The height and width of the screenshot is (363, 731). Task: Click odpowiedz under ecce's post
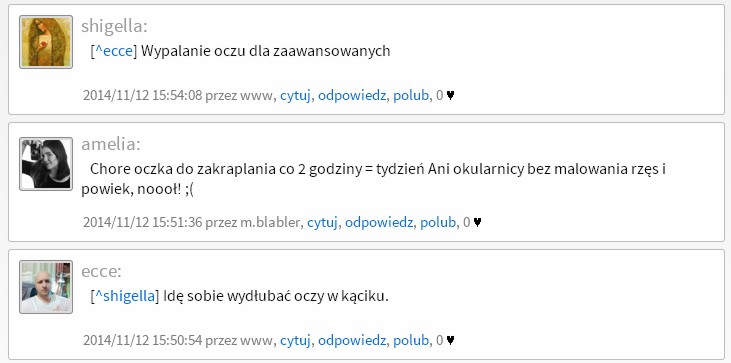click(x=352, y=341)
